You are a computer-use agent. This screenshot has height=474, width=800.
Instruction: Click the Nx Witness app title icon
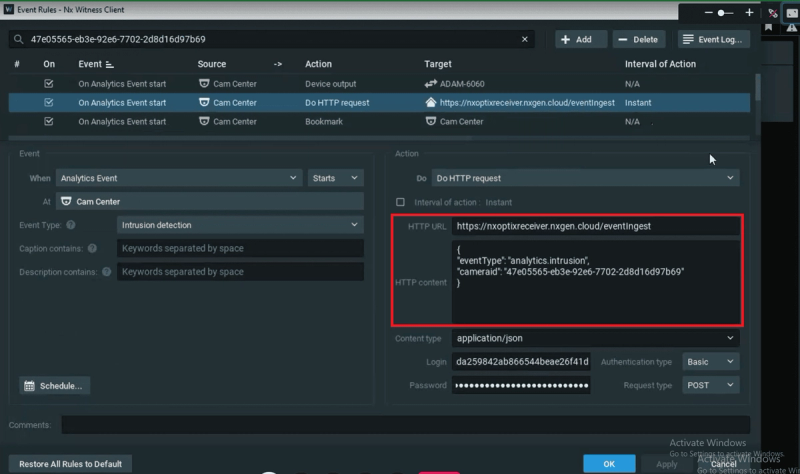[x=9, y=9]
